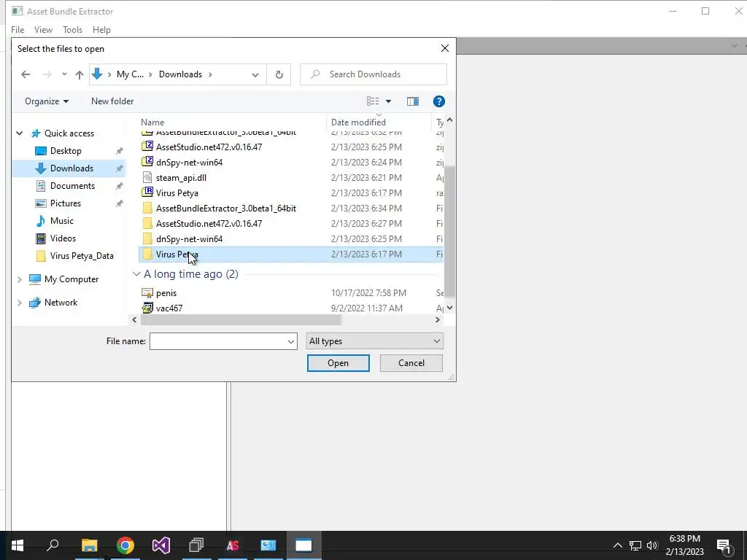Image resolution: width=747 pixels, height=560 pixels.
Task: Open the View menu
Action: coord(43,29)
